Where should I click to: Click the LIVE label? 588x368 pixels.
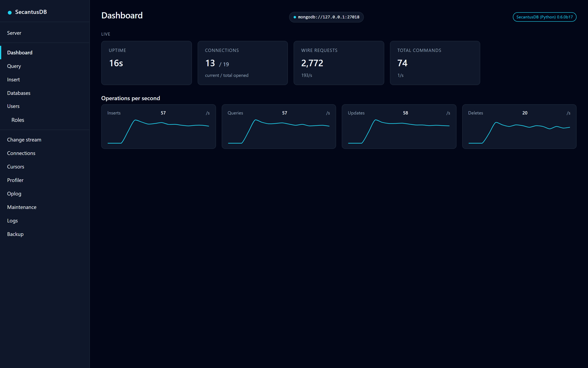tap(106, 34)
